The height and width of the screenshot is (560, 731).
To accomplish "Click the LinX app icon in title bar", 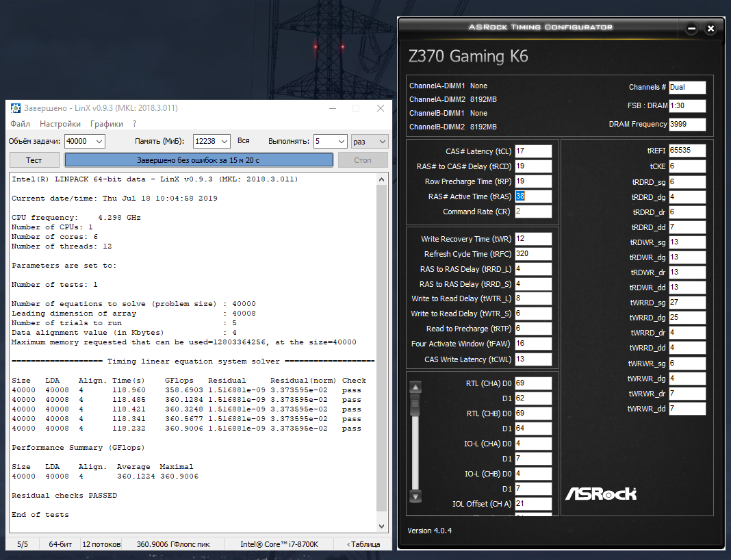I will (x=15, y=108).
